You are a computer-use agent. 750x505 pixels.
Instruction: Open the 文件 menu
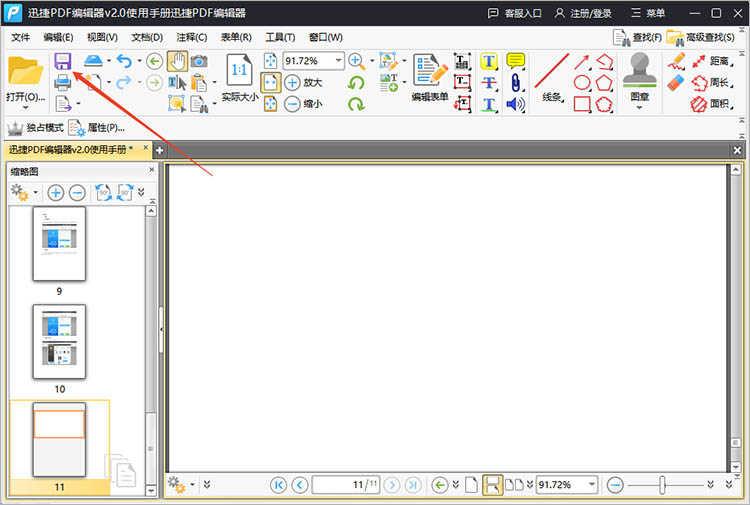click(21, 37)
